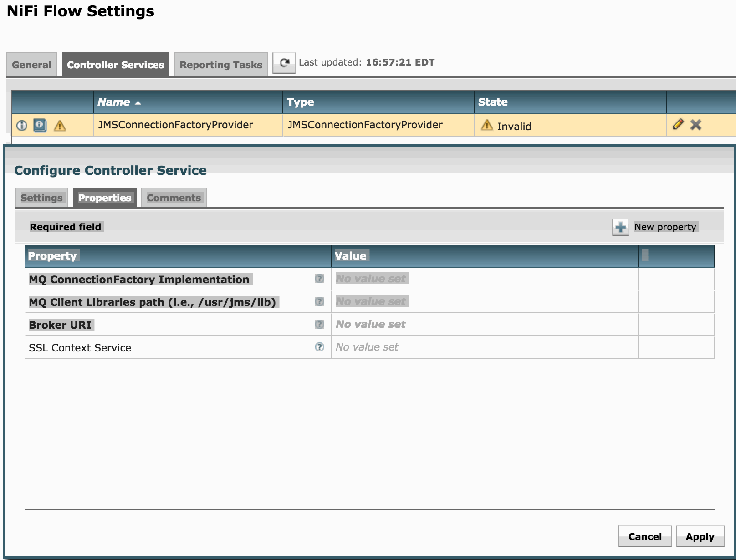Refresh the controller services listing
The width and height of the screenshot is (736, 560).
[284, 64]
